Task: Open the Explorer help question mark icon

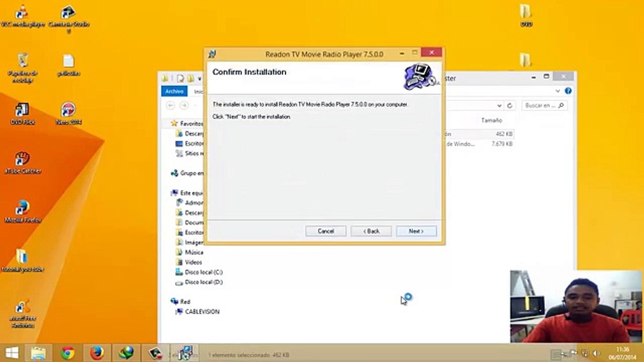Action: (x=568, y=91)
